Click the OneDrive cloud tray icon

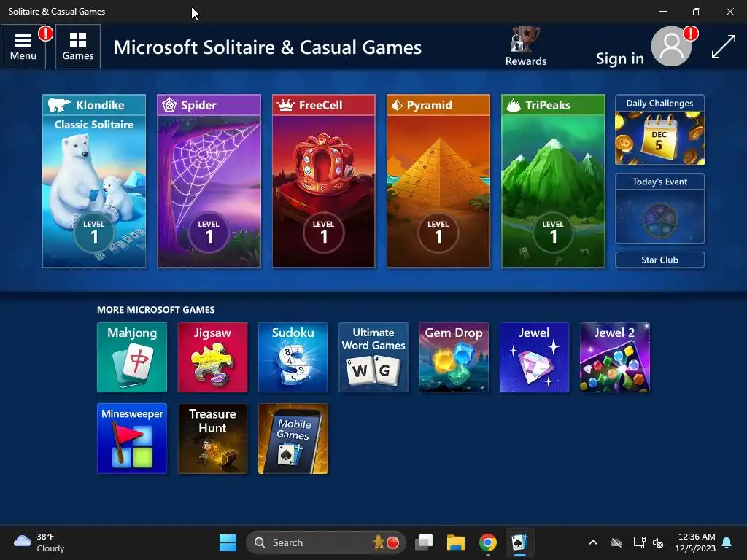point(616,542)
